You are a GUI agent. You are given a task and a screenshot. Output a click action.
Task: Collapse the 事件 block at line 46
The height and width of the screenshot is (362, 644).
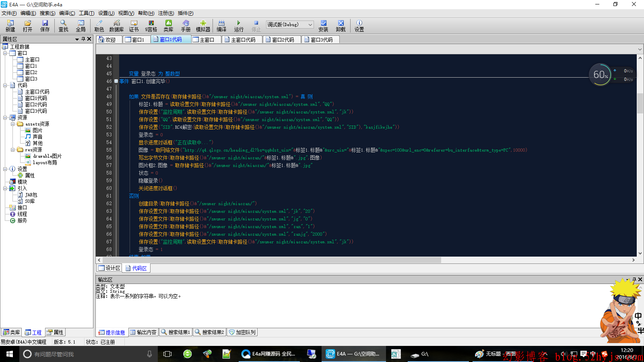click(116, 81)
